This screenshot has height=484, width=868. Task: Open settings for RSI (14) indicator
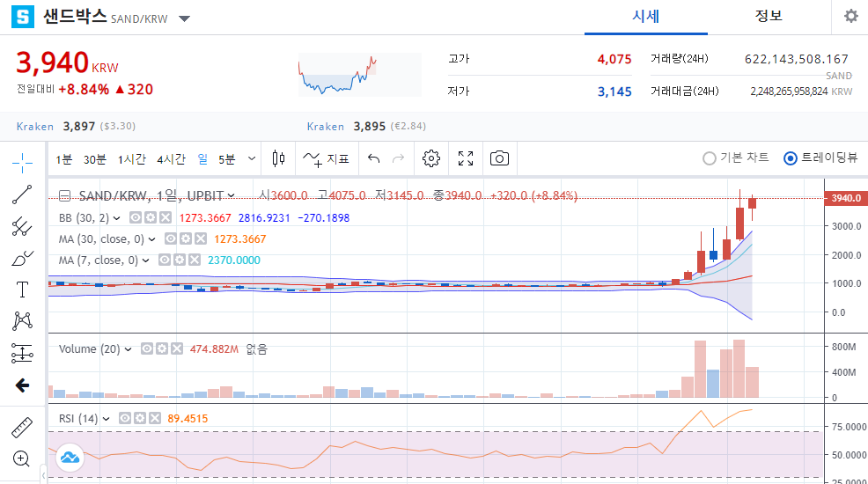(x=139, y=418)
